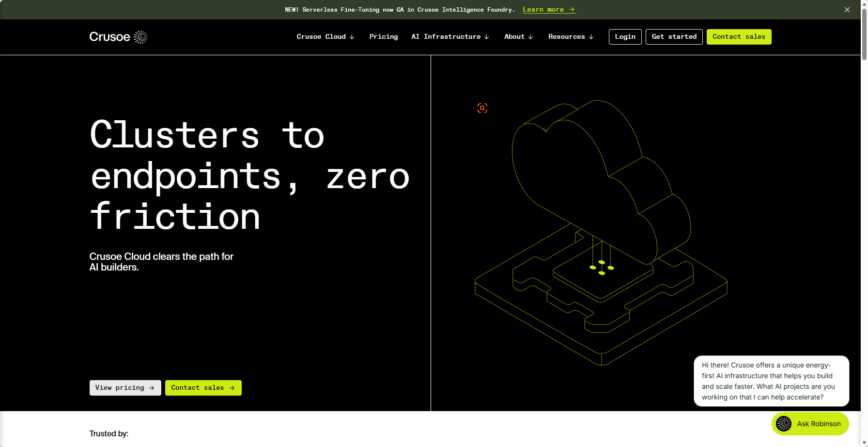This screenshot has width=868, height=447.
Task: Click the 'Trusted by:' label
Action: [109, 433]
